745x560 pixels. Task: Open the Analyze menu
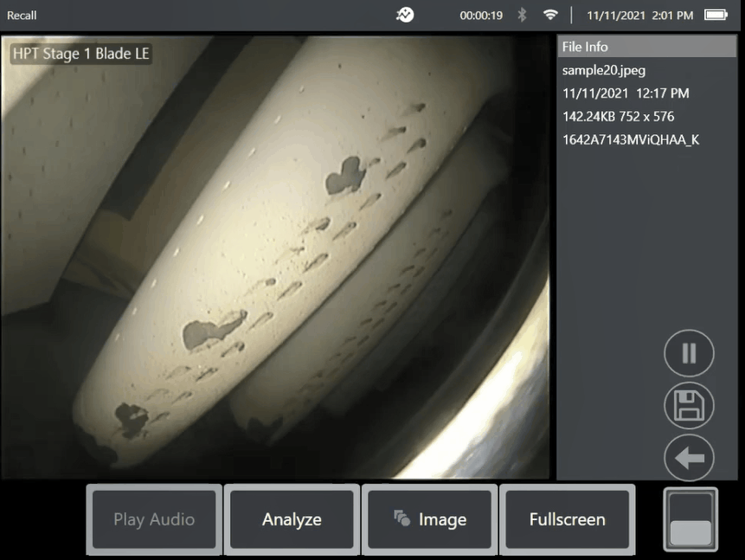pyautogui.click(x=292, y=519)
